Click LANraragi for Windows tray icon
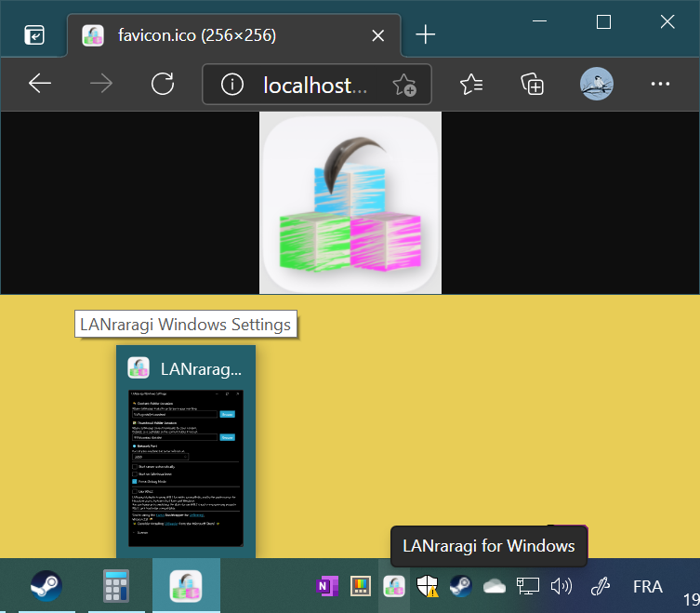Image resolution: width=700 pixels, height=613 pixels. click(394, 586)
